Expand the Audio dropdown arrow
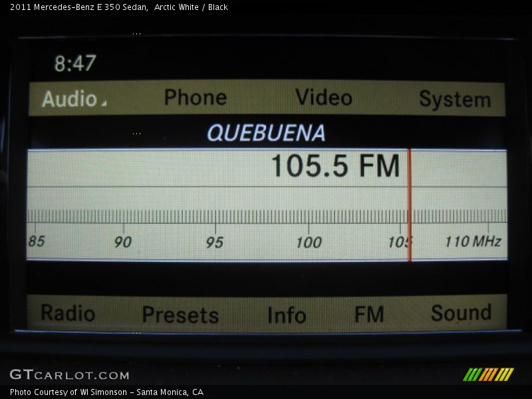This screenshot has width=532, height=399. coord(104,103)
